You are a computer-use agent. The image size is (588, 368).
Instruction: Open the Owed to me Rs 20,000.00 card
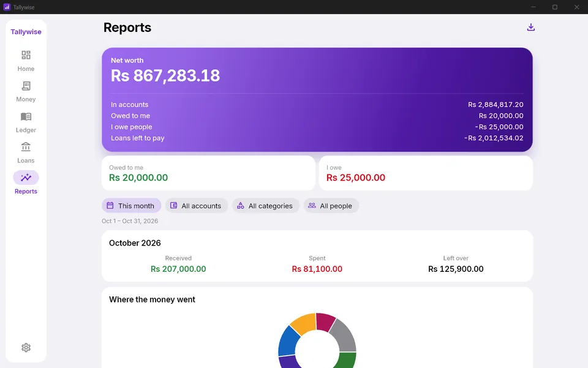pos(208,173)
